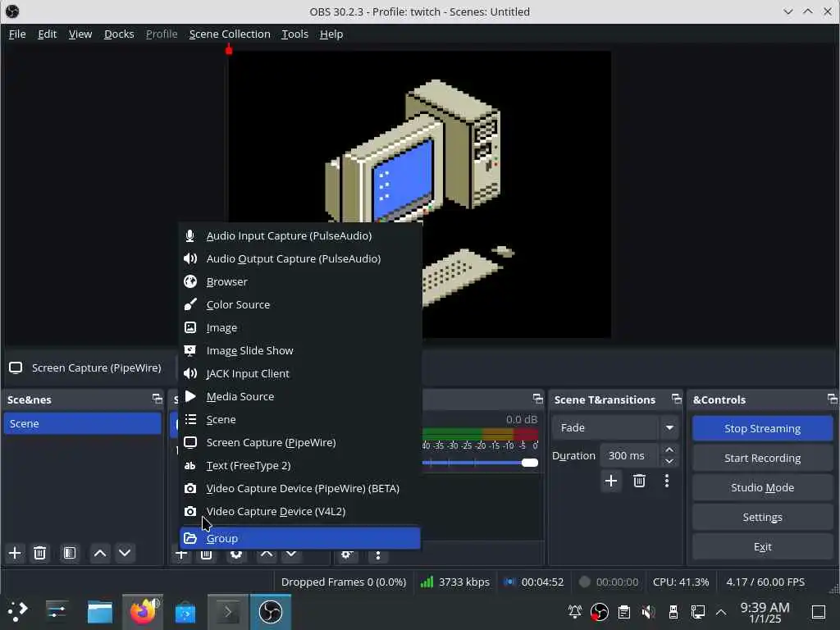Open OBS Settings from Controls

(762, 517)
